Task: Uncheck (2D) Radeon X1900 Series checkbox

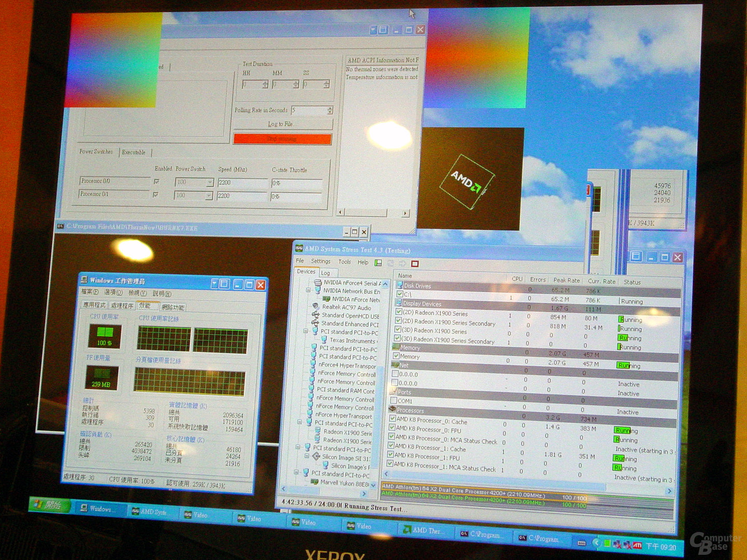Action: pyautogui.click(x=398, y=312)
